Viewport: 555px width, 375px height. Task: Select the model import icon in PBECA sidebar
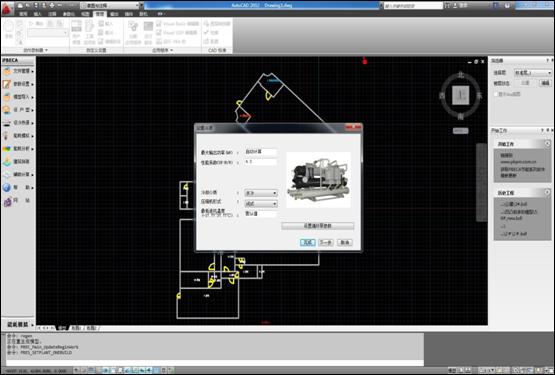(x=7, y=97)
